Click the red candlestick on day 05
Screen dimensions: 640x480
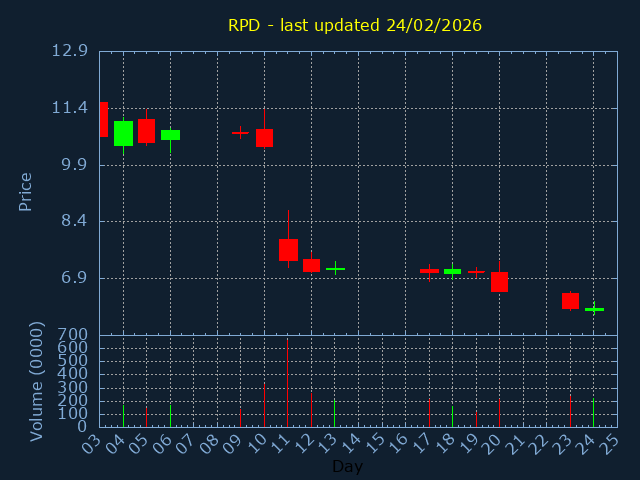[146, 131]
